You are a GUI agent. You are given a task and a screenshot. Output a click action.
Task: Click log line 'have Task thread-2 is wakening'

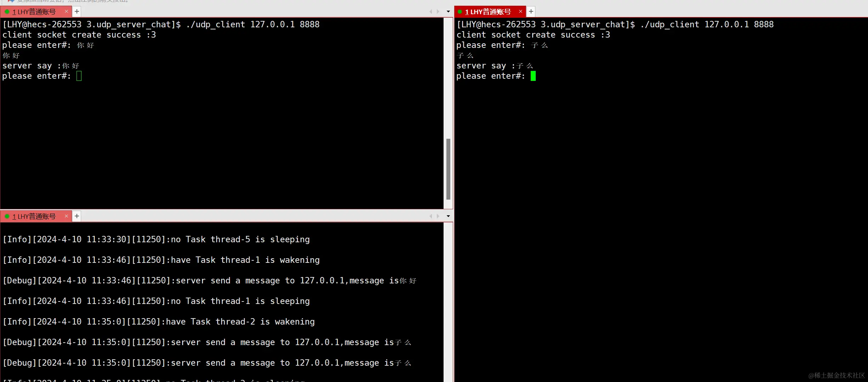click(x=159, y=322)
